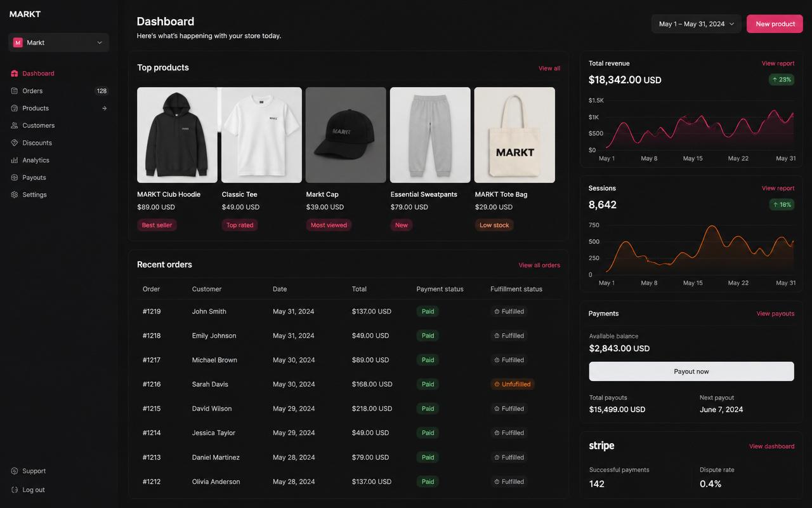
Task: Click the $18,342.00 USD revenue total
Action: [625, 80]
